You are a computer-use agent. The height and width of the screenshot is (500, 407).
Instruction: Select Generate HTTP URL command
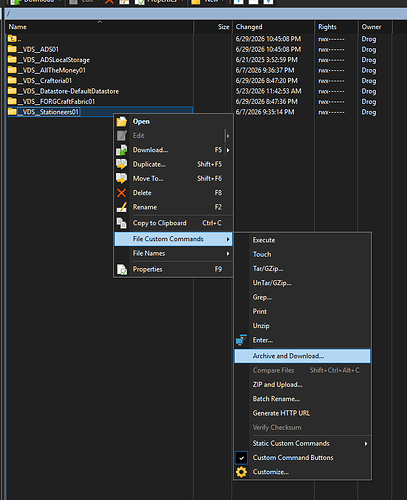tap(281, 413)
